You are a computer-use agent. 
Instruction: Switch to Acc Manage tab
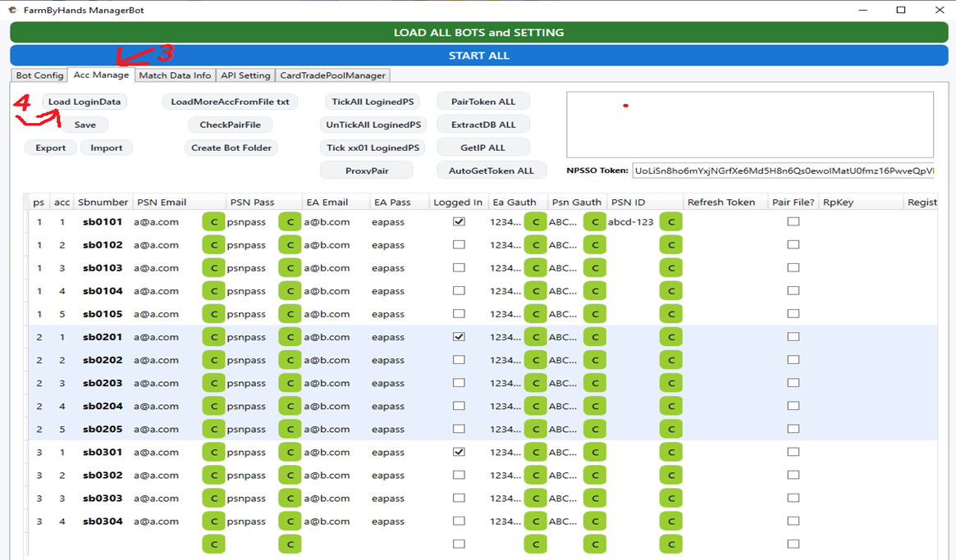tap(101, 75)
